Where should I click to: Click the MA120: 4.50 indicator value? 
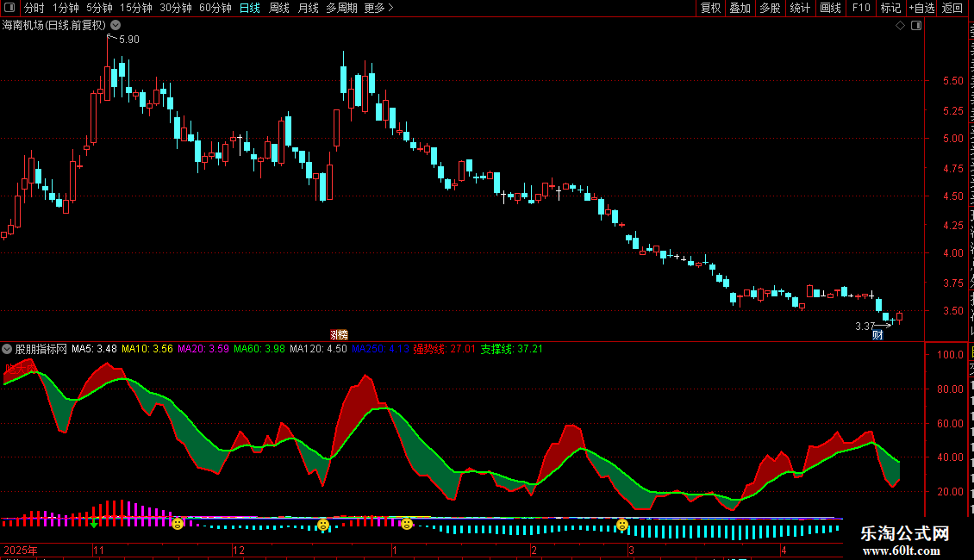(x=318, y=349)
